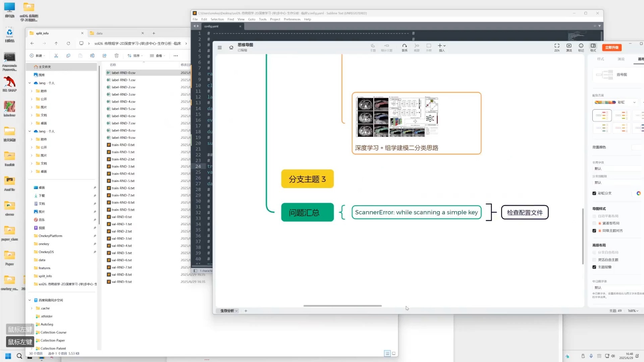Collapse first Jang - 个人 tree node

pos(30,83)
